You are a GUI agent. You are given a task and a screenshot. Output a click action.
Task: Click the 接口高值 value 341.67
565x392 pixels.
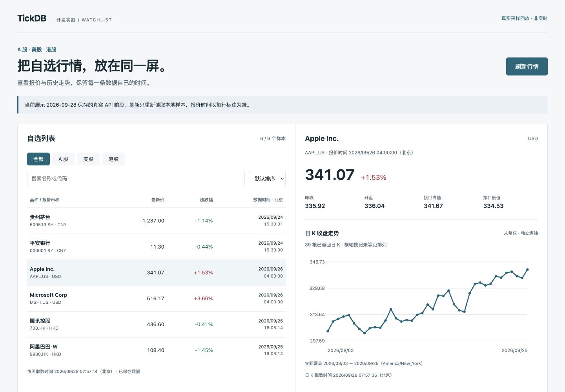tap(433, 206)
